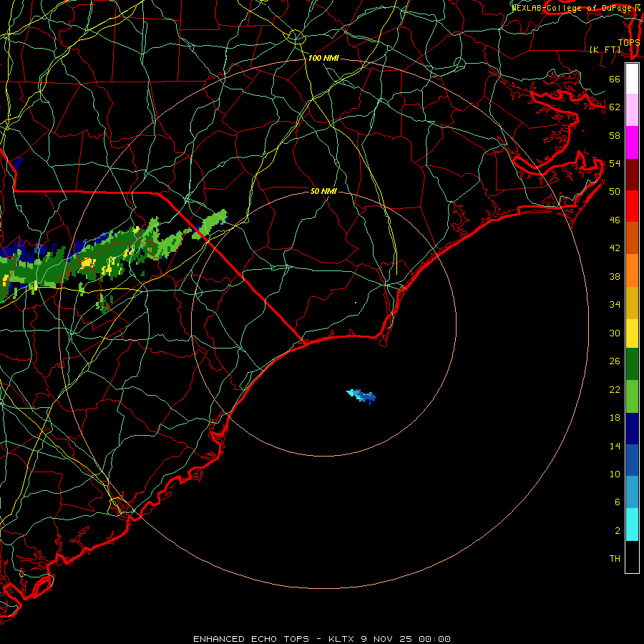Image resolution: width=644 pixels, height=644 pixels.
Task: Select the light green legend swatch
Action: tap(632, 396)
